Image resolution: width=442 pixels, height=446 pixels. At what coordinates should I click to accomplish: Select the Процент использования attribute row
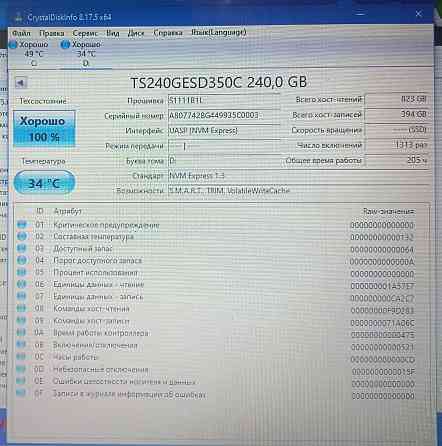click(215, 273)
